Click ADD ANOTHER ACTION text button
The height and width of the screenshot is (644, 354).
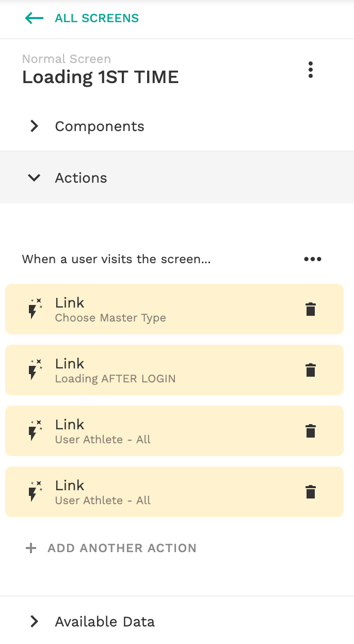[x=122, y=548]
